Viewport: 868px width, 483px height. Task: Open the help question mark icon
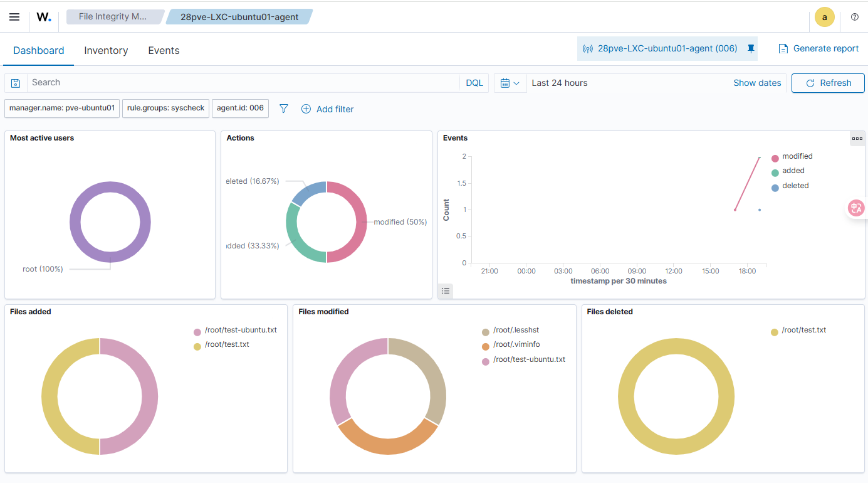click(x=854, y=17)
